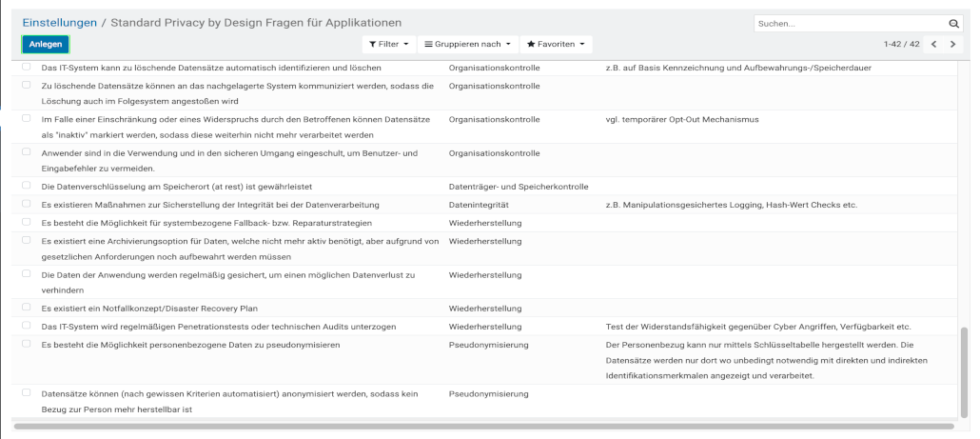Image resolution: width=980 pixels, height=439 pixels.
Task: Open the Einstellungen breadcrumb link
Action: (60, 22)
